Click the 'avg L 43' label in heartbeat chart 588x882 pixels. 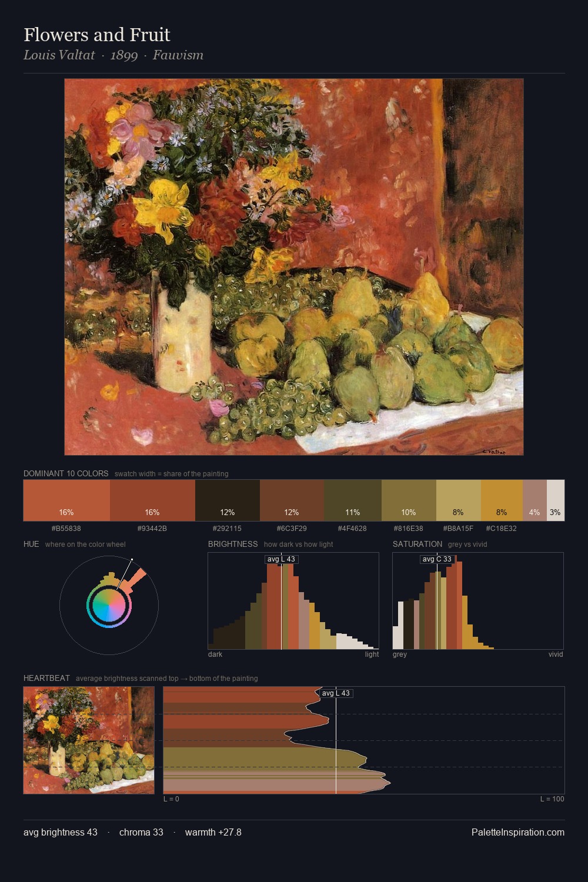tap(336, 693)
